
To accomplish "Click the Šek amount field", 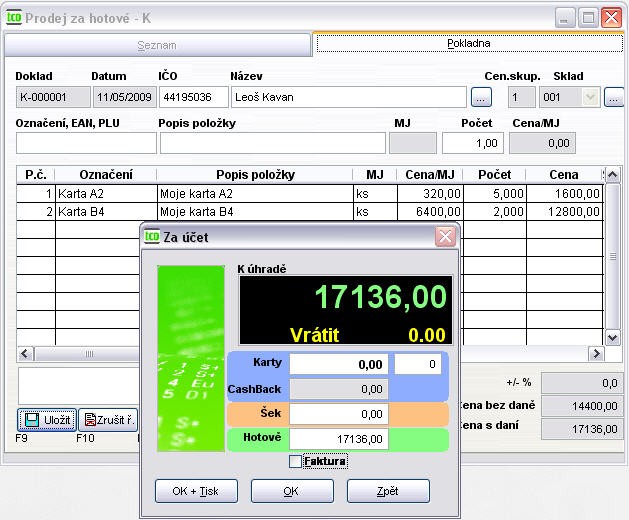I will [340, 414].
